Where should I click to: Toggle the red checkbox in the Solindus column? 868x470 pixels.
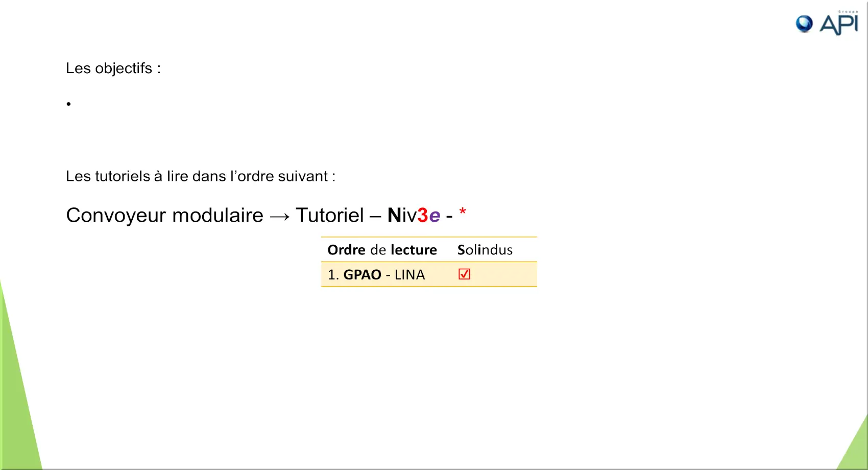pyautogui.click(x=464, y=274)
